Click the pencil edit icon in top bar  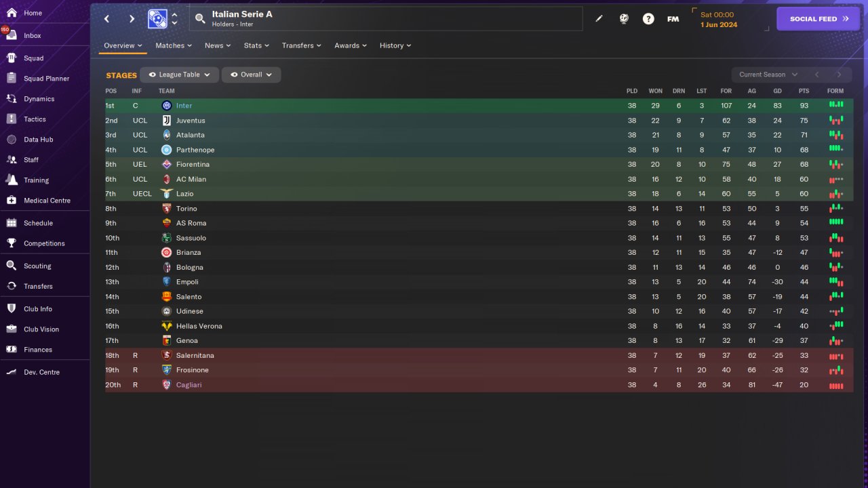click(x=599, y=19)
